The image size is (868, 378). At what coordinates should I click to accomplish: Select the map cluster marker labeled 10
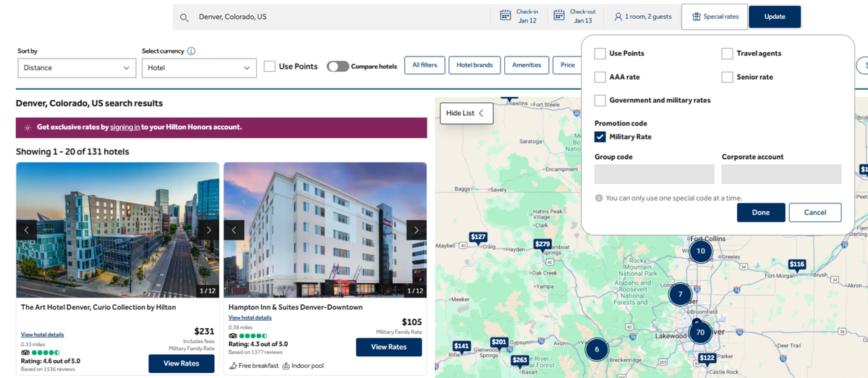(700, 251)
